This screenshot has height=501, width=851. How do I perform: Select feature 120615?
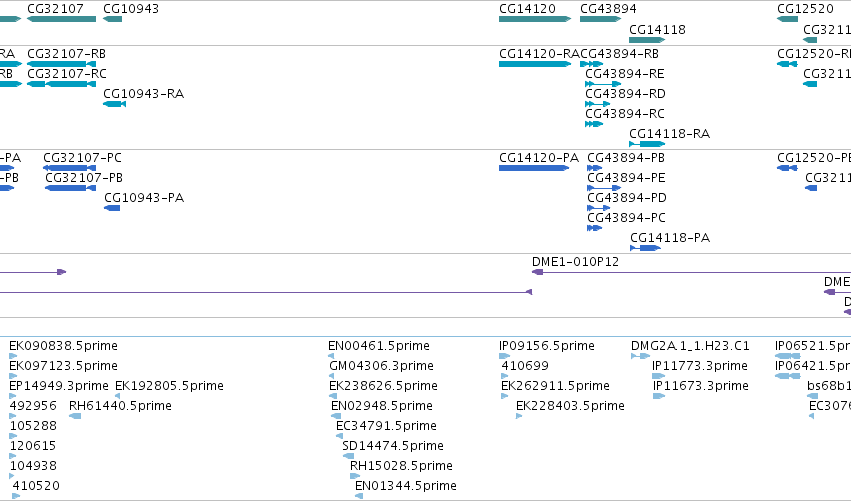click(13, 456)
